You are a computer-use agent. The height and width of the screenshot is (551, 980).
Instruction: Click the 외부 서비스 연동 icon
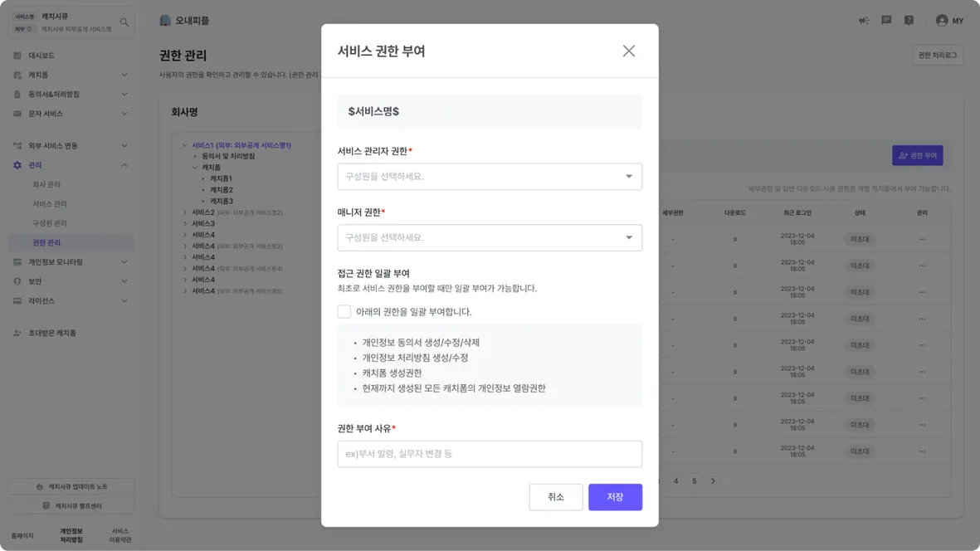[17, 145]
